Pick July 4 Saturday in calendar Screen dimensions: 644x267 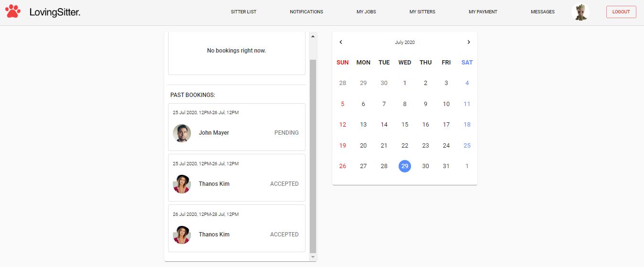click(467, 83)
